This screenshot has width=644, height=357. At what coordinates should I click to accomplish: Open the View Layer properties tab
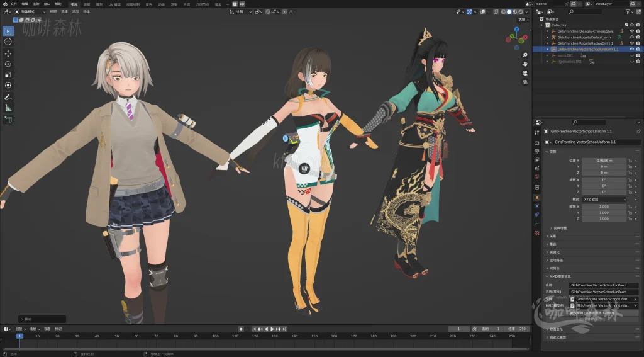(537, 160)
